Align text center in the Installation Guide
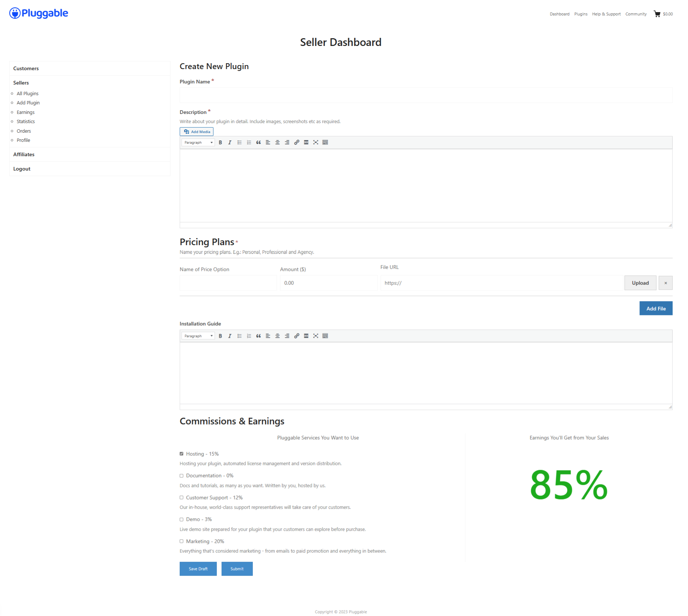Screen dimensions: 688x616 click(x=277, y=336)
